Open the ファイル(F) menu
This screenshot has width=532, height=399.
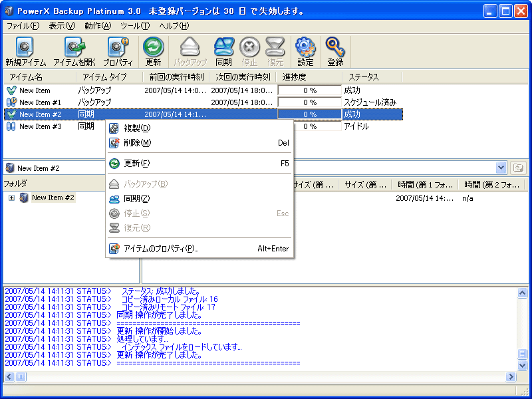(23, 26)
